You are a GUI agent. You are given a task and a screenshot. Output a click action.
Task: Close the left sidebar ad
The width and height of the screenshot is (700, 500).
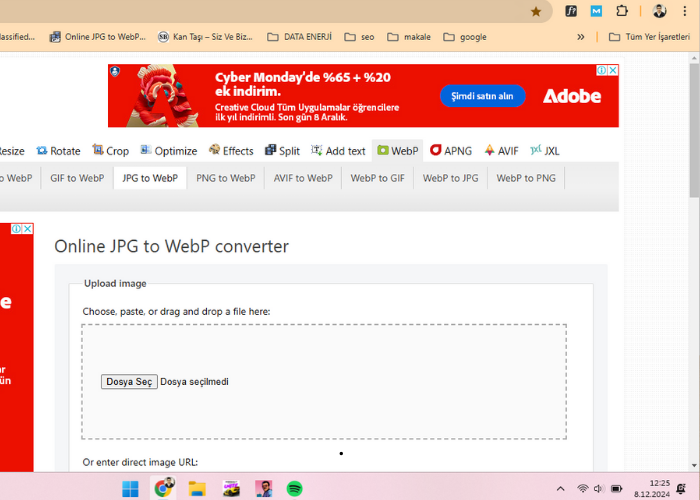tap(28, 229)
